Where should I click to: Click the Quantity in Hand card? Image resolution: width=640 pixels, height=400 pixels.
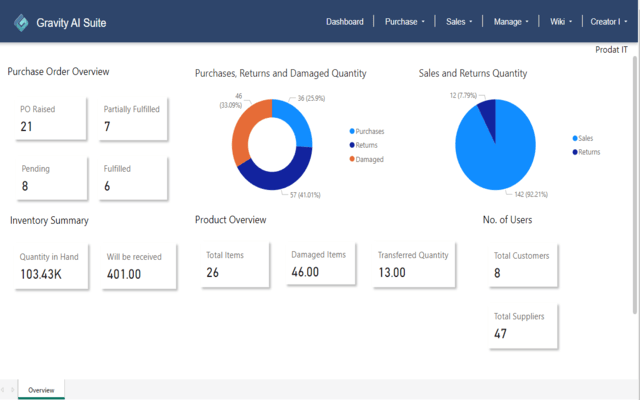click(49, 265)
